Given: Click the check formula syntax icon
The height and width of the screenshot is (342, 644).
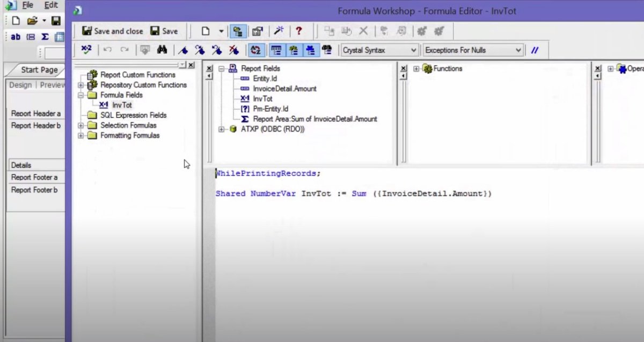Looking at the screenshot, I should [86, 50].
